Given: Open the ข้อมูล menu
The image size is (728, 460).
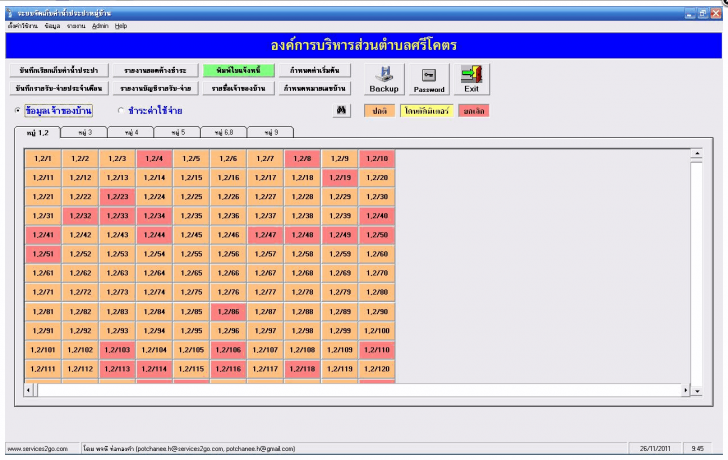Looking at the screenshot, I should pyautogui.click(x=52, y=26).
